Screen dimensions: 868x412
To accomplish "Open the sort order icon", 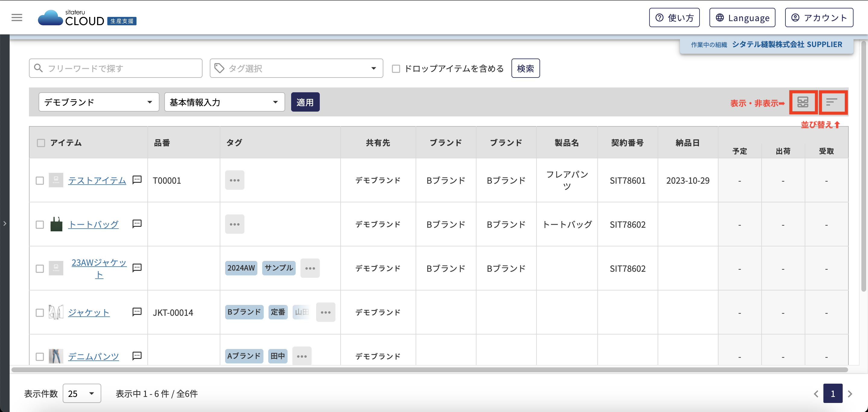I will (832, 102).
